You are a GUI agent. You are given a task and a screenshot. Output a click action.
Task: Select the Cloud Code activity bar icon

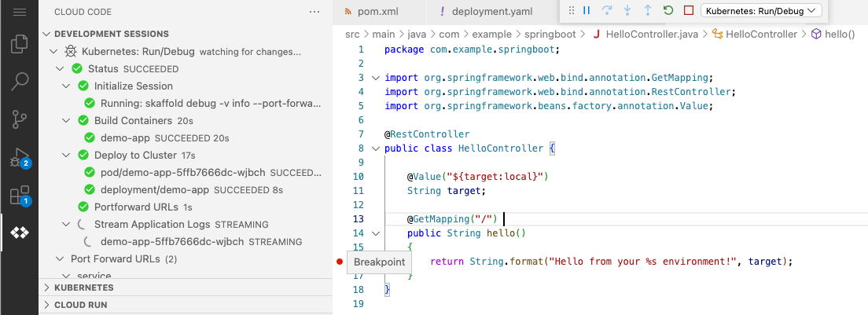click(20, 233)
